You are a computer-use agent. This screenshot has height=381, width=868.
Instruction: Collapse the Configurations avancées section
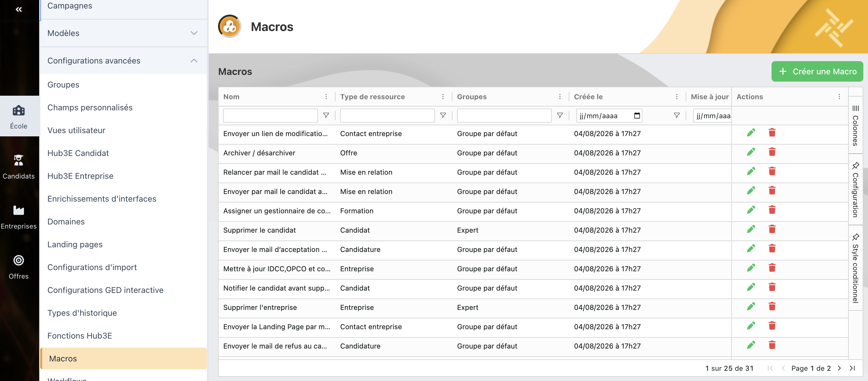pos(123,61)
